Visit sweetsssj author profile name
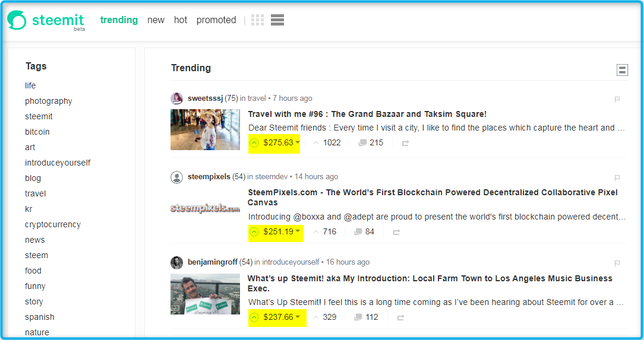 (x=205, y=98)
